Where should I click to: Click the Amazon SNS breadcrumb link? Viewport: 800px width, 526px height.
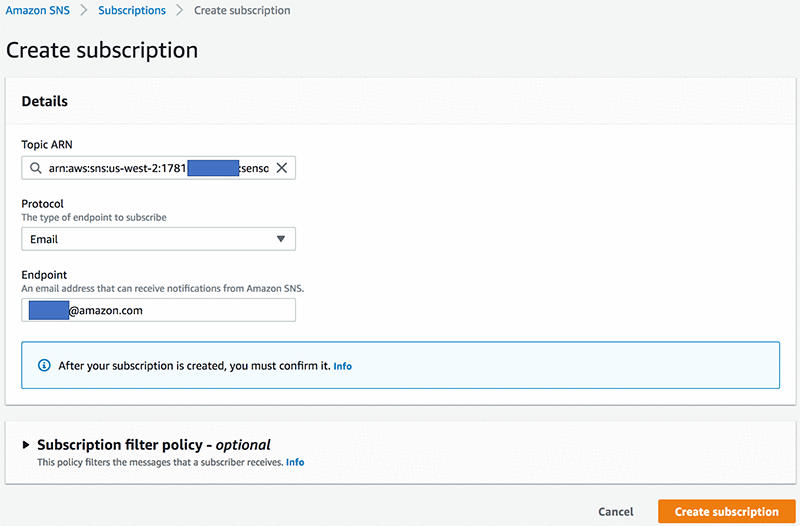pos(40,11)
